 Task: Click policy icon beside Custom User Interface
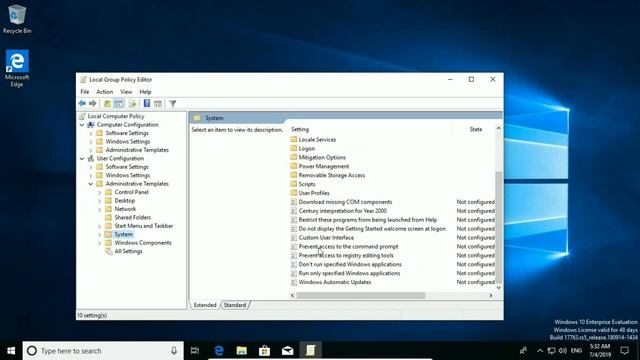293,238
